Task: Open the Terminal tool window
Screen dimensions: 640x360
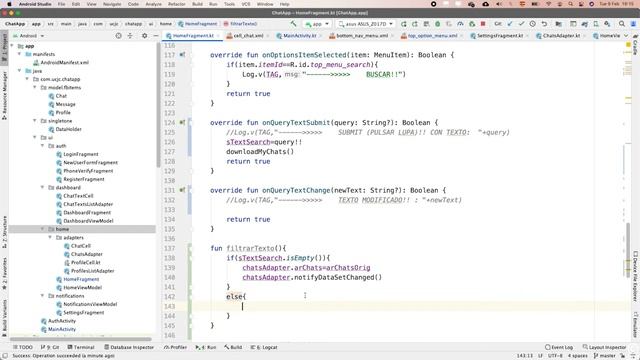Action: 81,347
